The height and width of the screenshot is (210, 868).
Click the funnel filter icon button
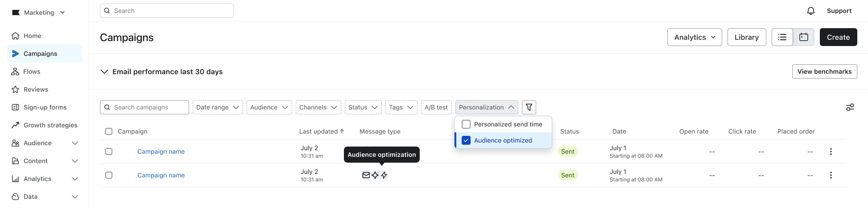tap(529, 107)
